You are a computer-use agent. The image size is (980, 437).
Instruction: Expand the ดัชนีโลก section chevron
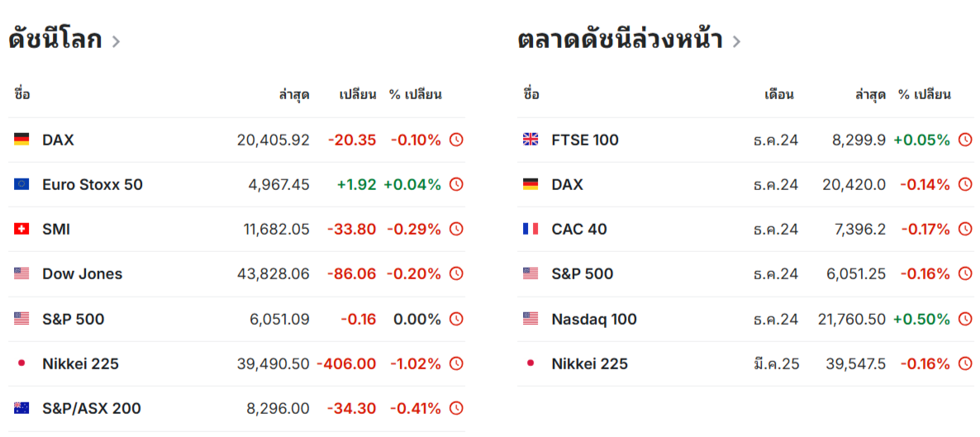pyautogui.click(x=116, y=42)
